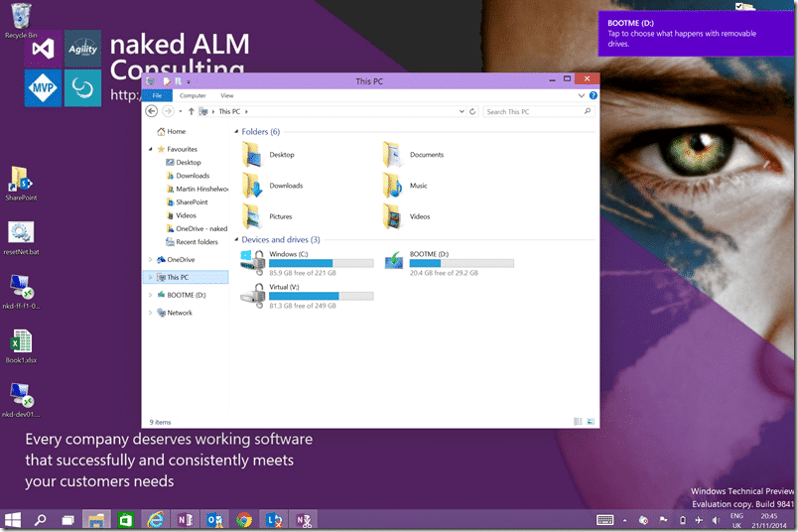Switch to details view layout icon
Image resolution: width=798 pixels, height=532 pixels.
[578, 422]
